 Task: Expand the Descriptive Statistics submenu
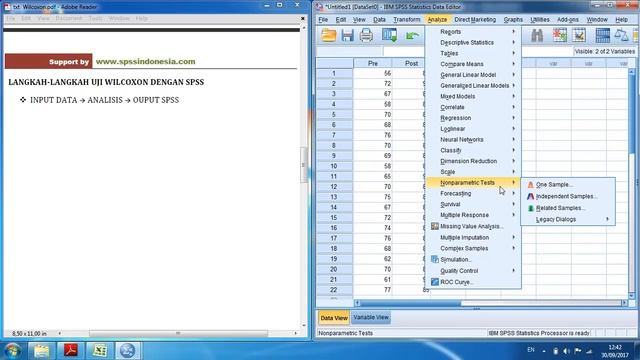473,42
